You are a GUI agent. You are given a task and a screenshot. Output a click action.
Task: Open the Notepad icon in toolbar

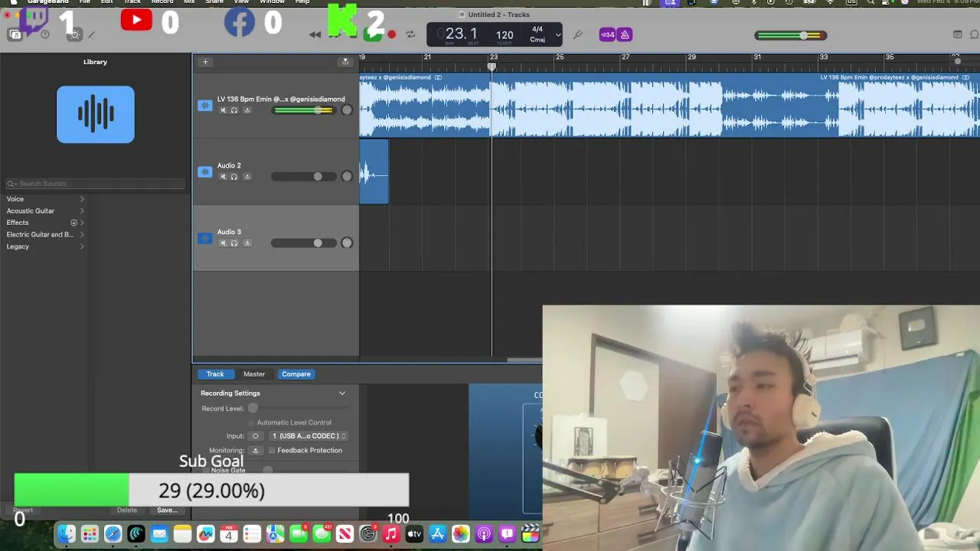point(957,34)
